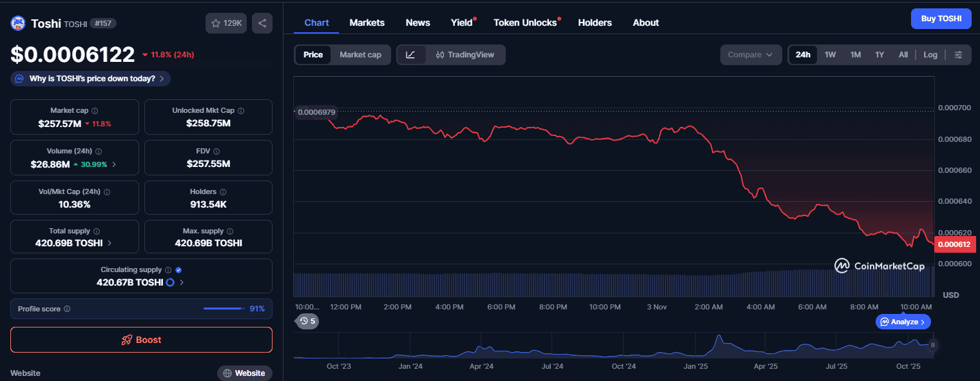The image size is (980, 381).
Task: Expand the Circulating supply chevron
Action: [x=182, y=282]
